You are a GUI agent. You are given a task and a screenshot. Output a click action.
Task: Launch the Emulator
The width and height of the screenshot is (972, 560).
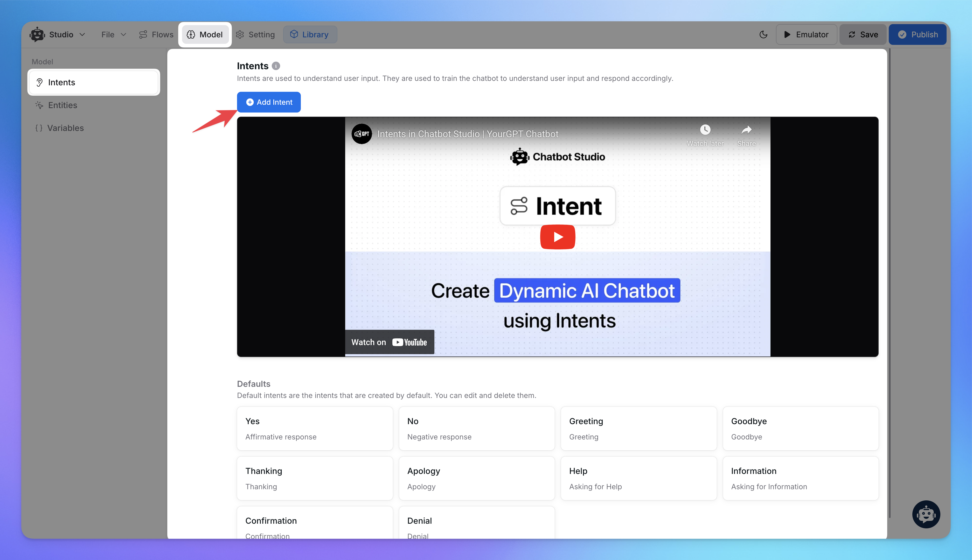(806, 35)
